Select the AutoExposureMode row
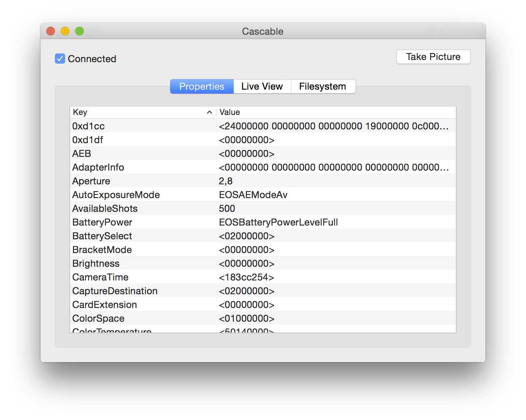The height and width of the screenshot is (420, 526). pos(263,195)
